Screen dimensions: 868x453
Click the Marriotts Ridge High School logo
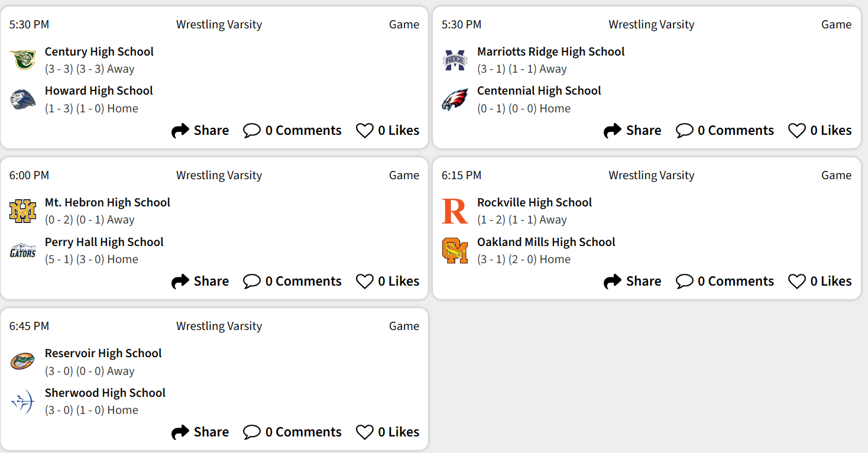click(x=455, y=60)
